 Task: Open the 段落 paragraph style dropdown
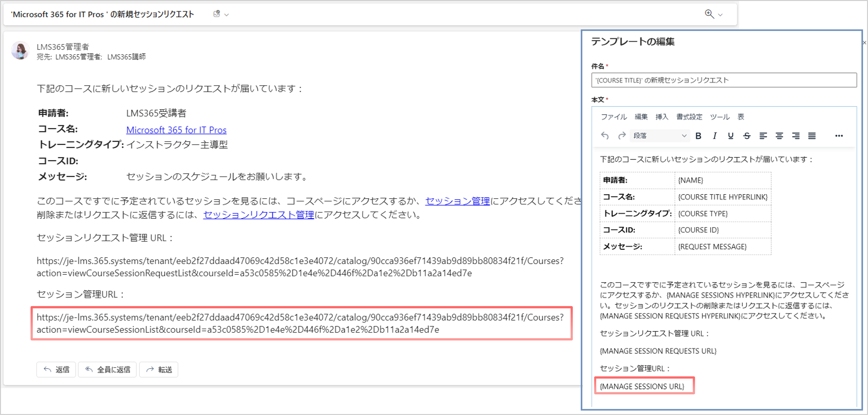(660, 136)
